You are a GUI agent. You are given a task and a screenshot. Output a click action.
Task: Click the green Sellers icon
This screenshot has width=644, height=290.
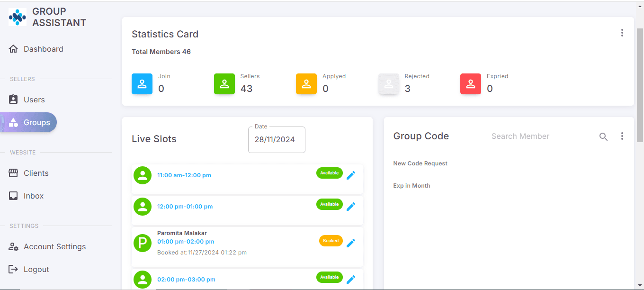click(224, 84)
